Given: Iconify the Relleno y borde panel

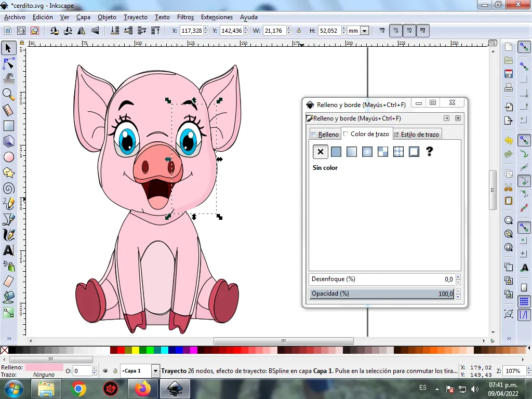Looking at the screenshot, I should click(446, 118).
